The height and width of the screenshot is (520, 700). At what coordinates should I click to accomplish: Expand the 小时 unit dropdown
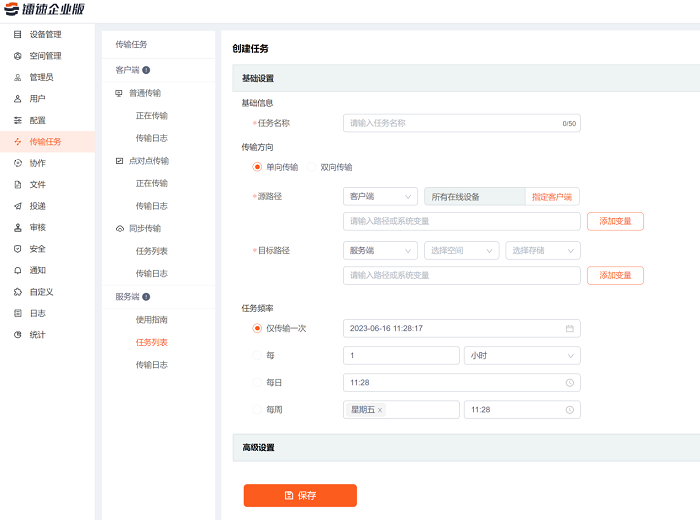[x=521, y=355]
